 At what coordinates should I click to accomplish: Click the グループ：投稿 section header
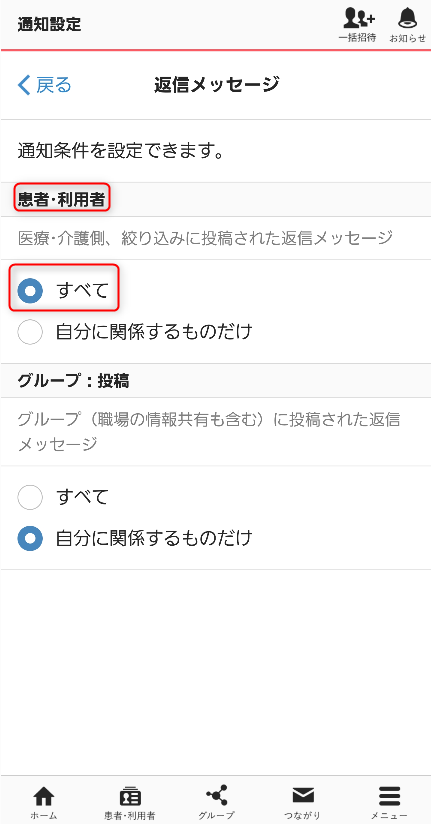click(74, 381)
